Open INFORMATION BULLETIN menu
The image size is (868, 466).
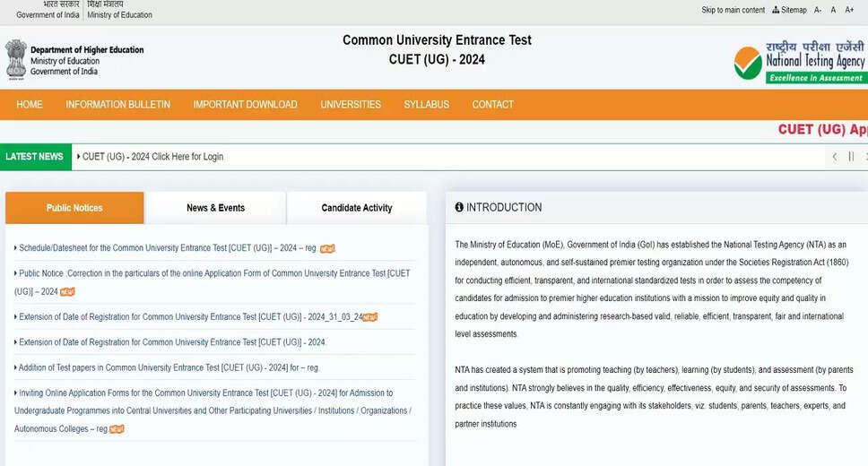(x=117, y=105)
